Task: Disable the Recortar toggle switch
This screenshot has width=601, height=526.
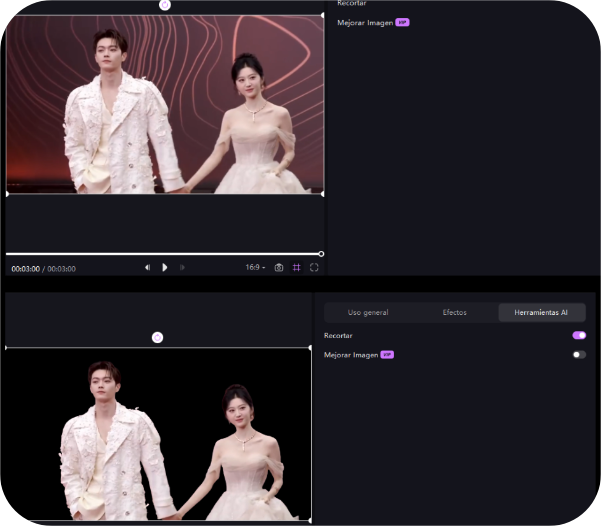Action: 579,336
